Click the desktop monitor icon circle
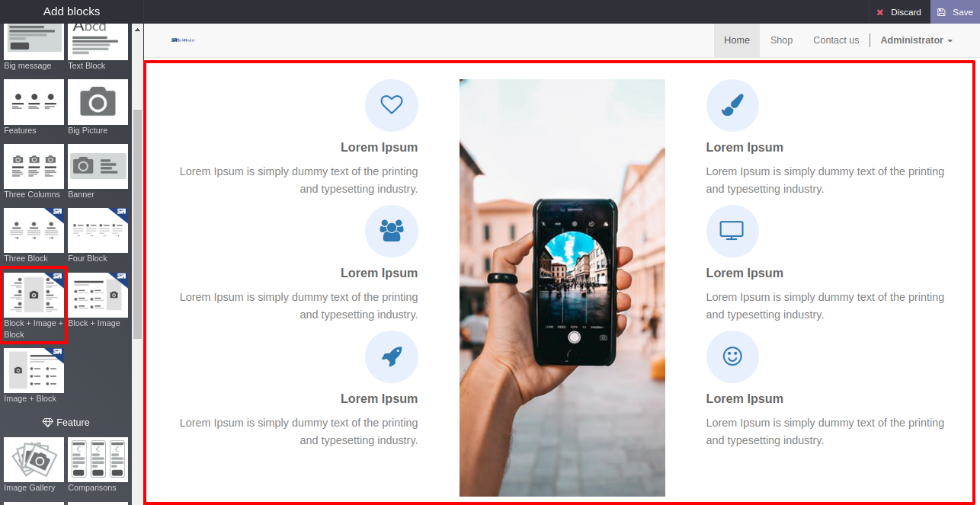The height and width of the screenshot is (505, 980). coord(732,231)
